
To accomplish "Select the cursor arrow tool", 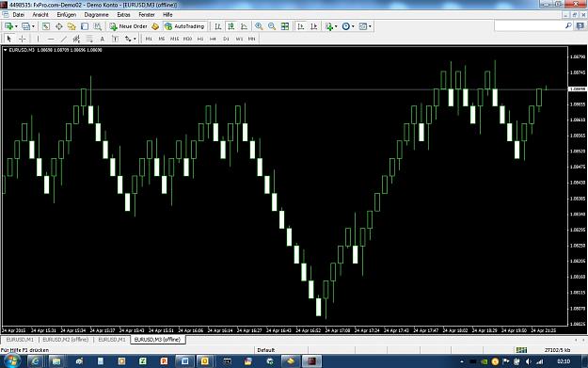I will pos(9,39).
